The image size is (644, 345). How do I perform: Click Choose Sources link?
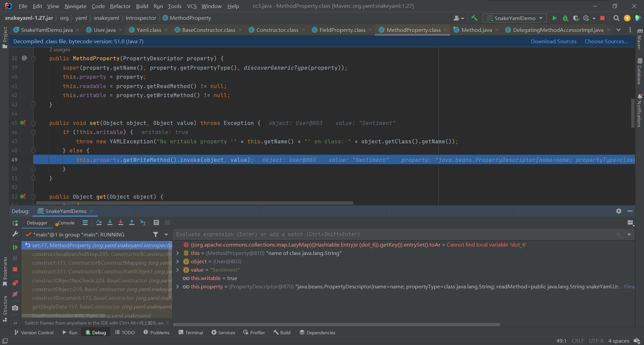(x=606, y=41)
